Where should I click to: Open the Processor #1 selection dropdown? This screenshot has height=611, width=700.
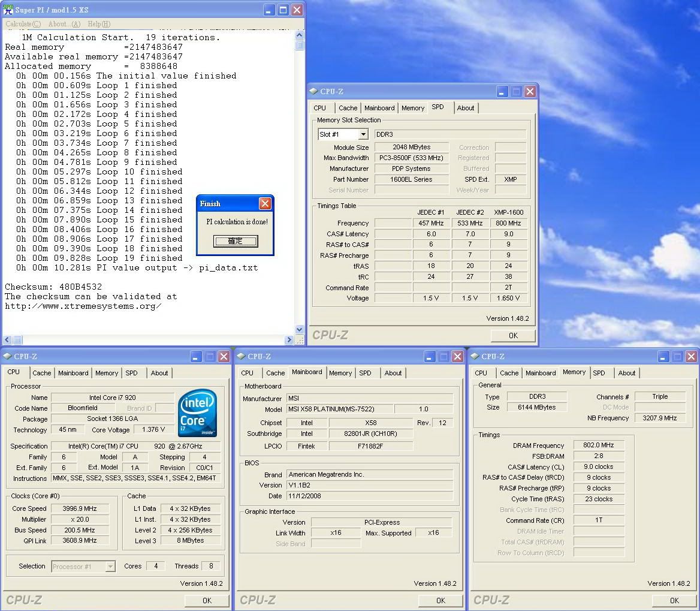110,567
